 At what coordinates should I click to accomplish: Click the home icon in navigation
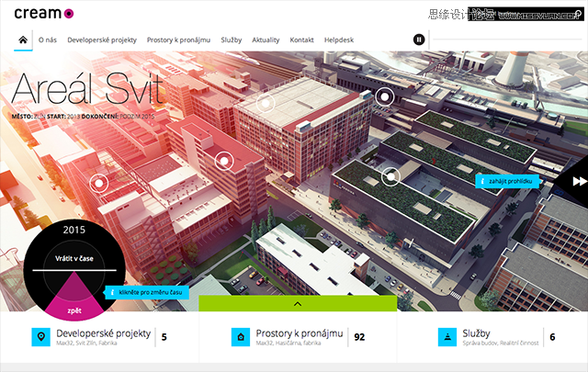23,39
